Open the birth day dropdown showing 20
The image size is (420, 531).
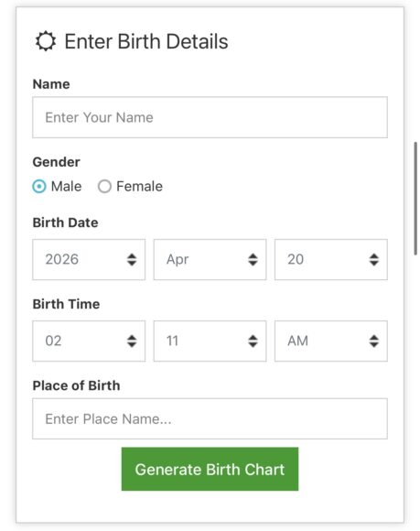331,260
